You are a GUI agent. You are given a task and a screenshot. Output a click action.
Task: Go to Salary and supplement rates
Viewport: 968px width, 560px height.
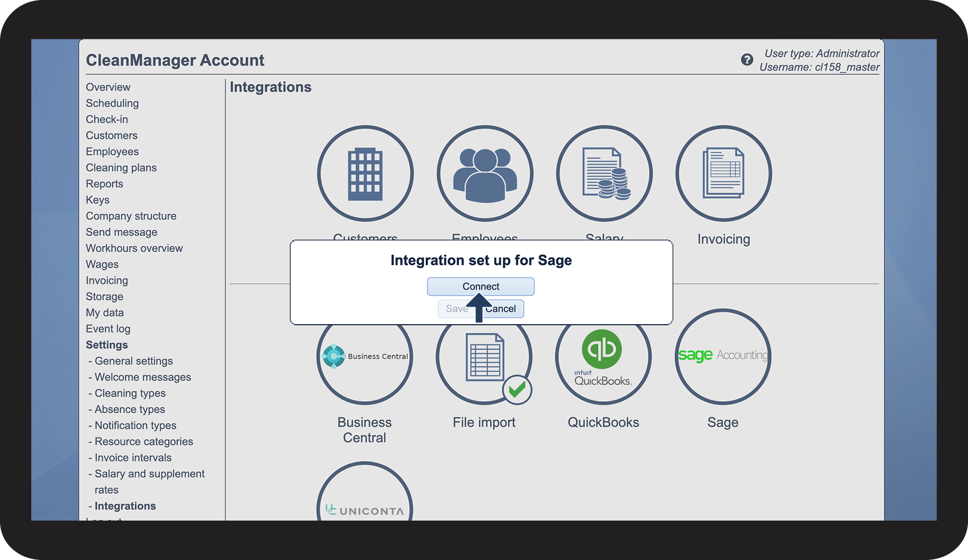(150, 482)
